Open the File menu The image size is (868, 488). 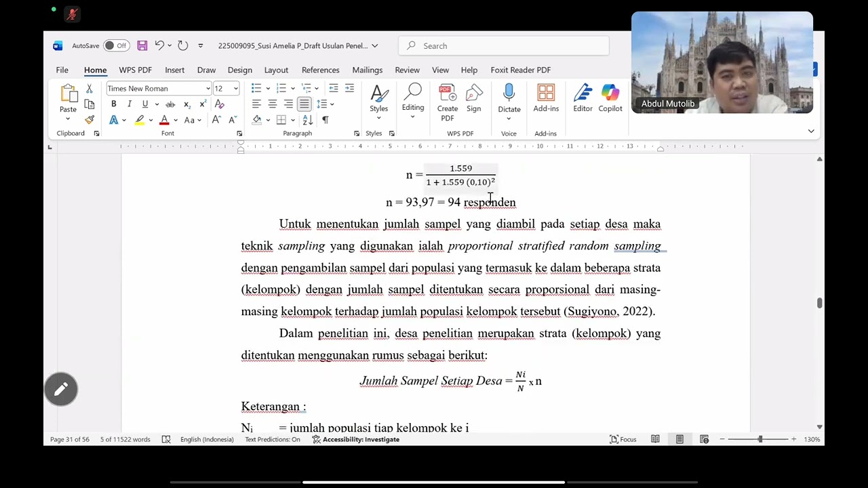(x=62, y=70)
